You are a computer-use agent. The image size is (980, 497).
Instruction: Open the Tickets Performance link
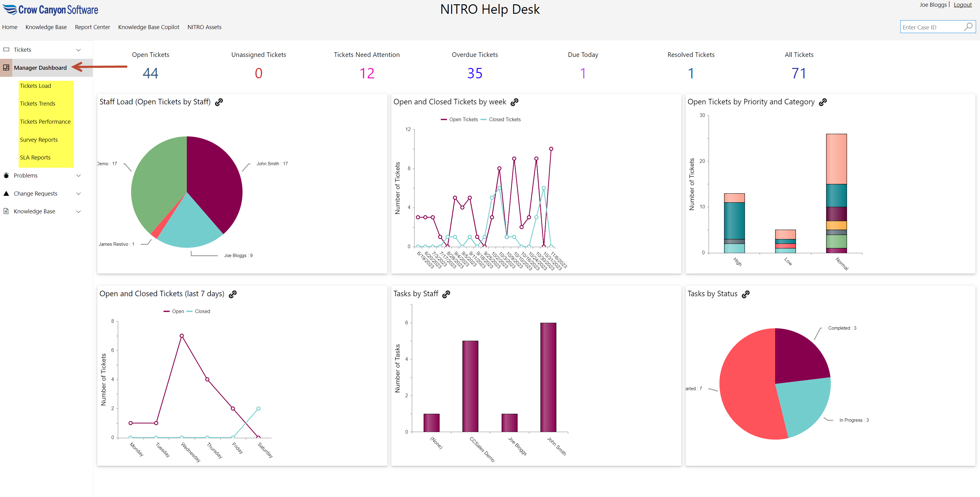tap(45, 122)
